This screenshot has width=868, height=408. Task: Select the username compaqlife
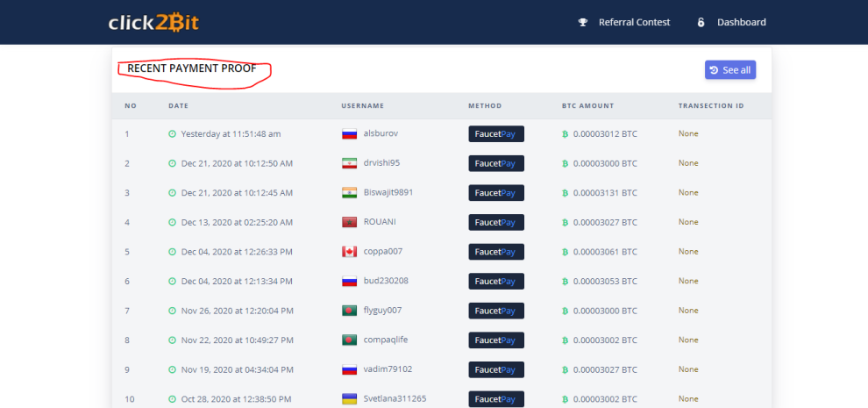pyautogui.click(x=385, y=340)
